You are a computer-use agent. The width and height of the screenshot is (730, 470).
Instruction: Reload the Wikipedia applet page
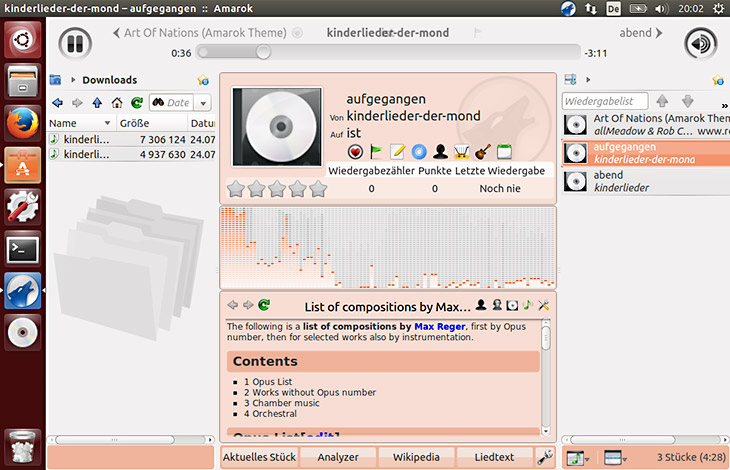[264, 305]
